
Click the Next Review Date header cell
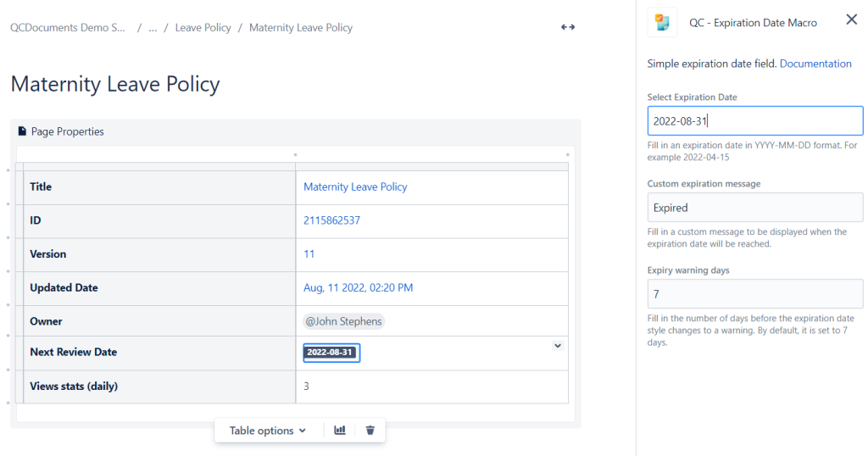click(x=159, y=353)
